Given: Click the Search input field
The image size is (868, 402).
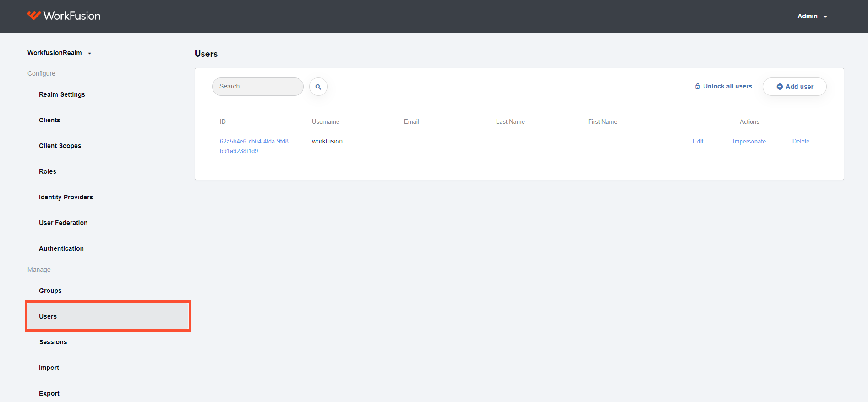Looking at the screenshot, I should [258, 87].
